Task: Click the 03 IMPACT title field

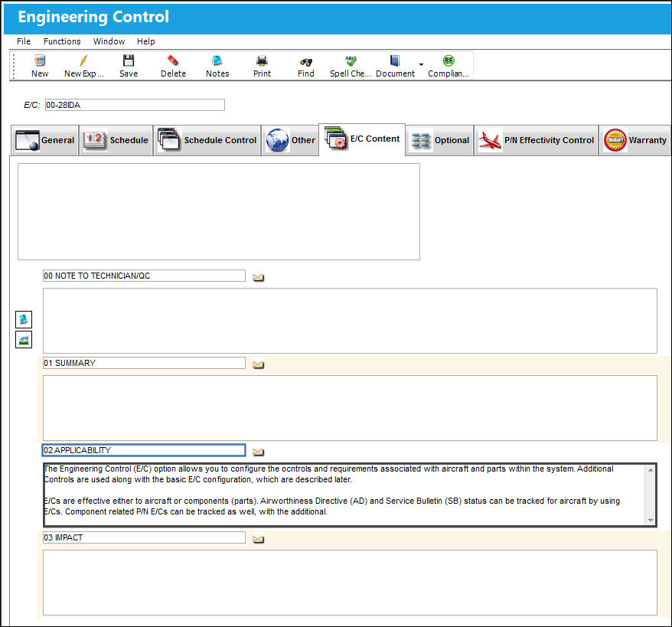Action: (144, 537)
